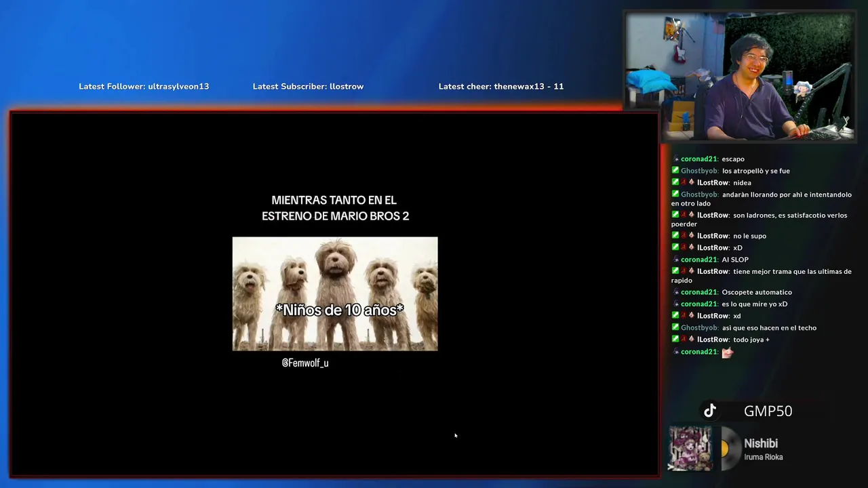Click the artist name 'Iruma Rioka'

coord(764,457)
